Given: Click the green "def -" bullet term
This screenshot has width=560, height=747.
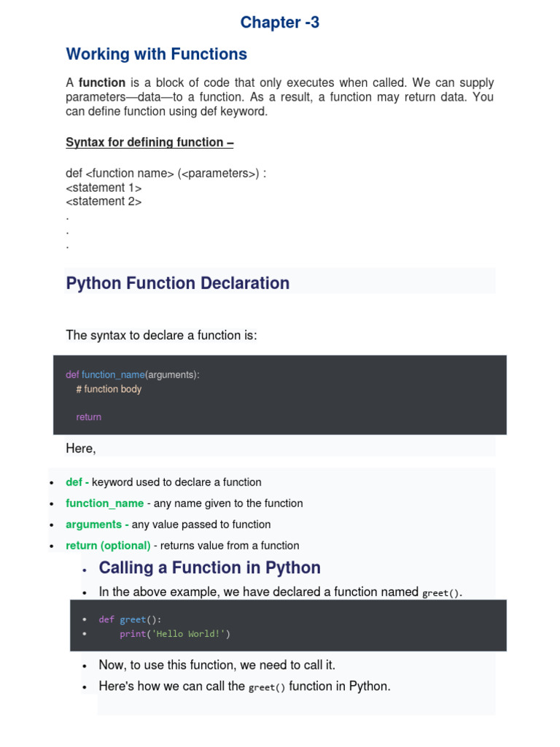Looking at the screenshot, I should (x=77, y=482).
